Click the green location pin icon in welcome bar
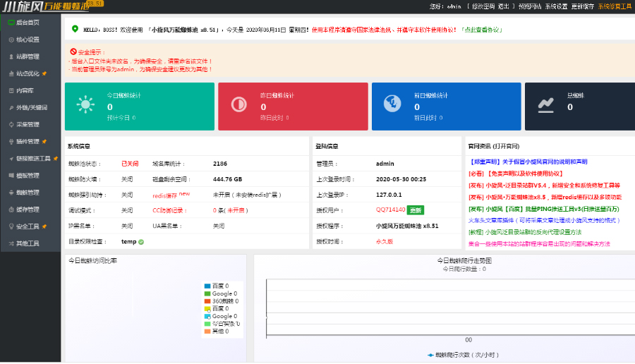 coord(75,29)
